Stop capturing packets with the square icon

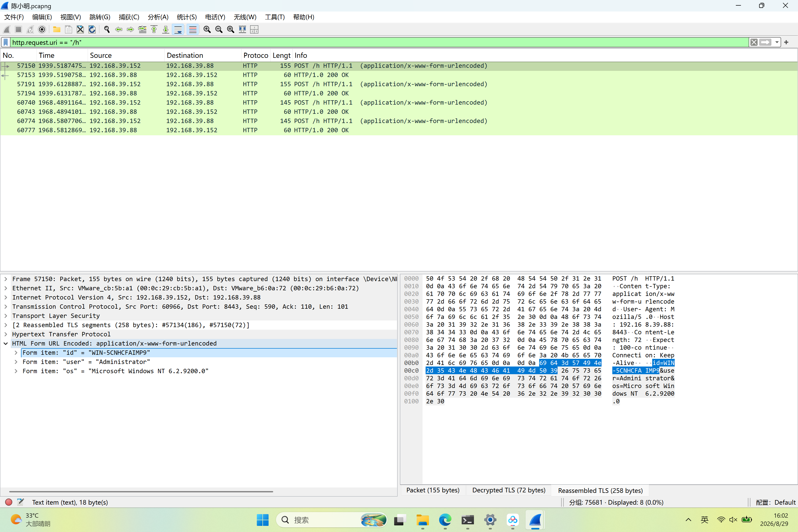18,29
